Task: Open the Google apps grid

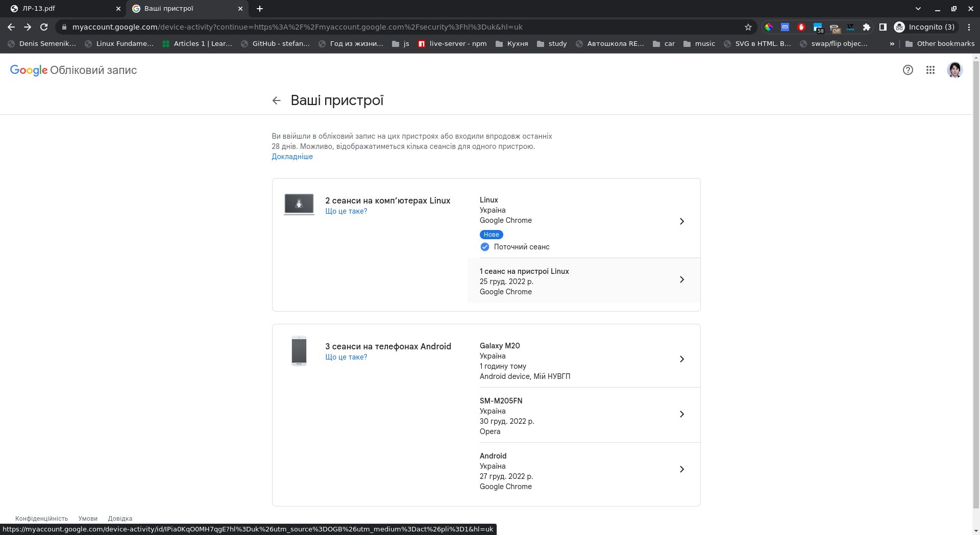Action: pos(930,70)
